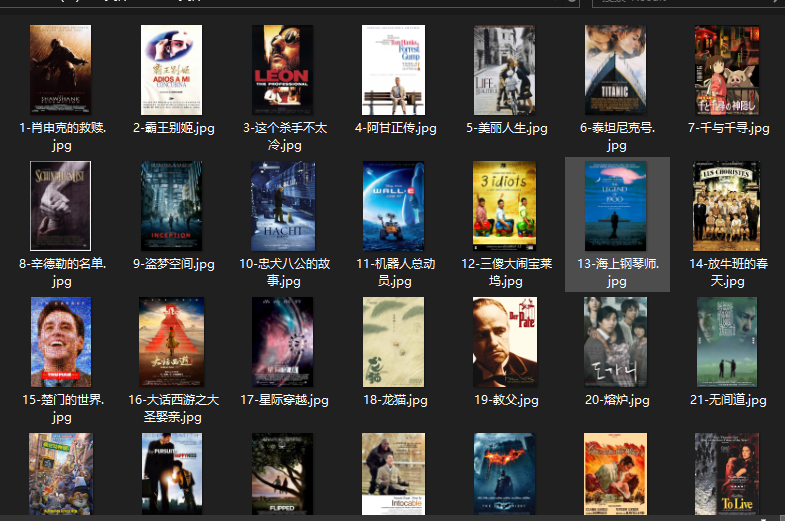Screen dimensions: 785x521
Task: Select the Flipped poster thumbnail
Action: click(x=283, y=474)
